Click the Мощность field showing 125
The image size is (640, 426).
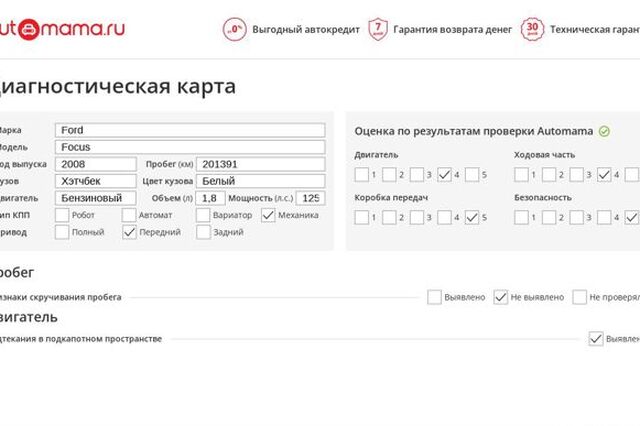(x=311, y=198)
